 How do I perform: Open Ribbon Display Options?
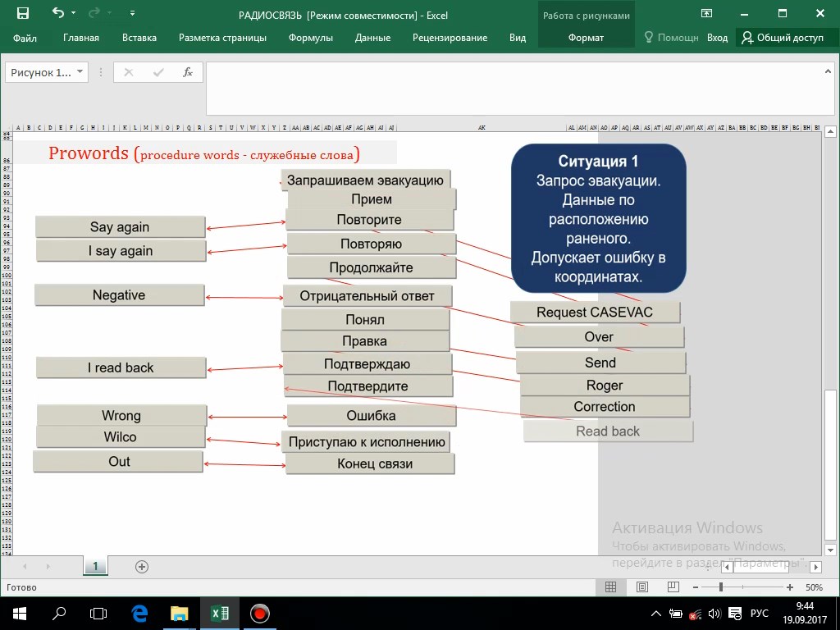[706, 14]
